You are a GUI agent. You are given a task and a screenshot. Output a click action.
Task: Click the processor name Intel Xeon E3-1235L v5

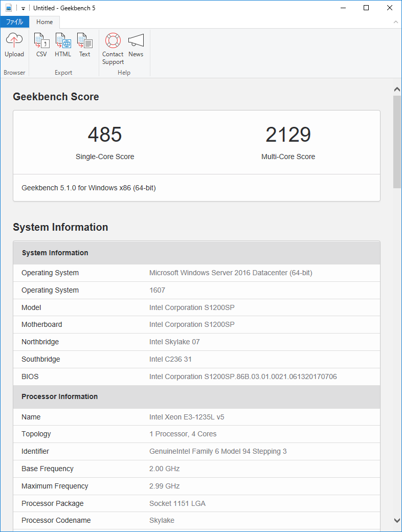(187, 417)
